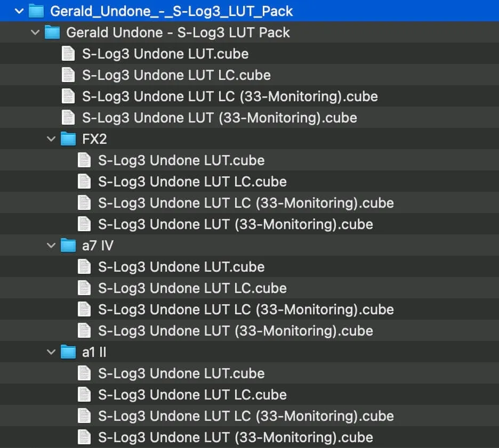This screenshot has height=448, width=499.
Task: Select 'S-Log3 Undone LUT LC.cube' in a1 II folder
Action: coord(192,395)
